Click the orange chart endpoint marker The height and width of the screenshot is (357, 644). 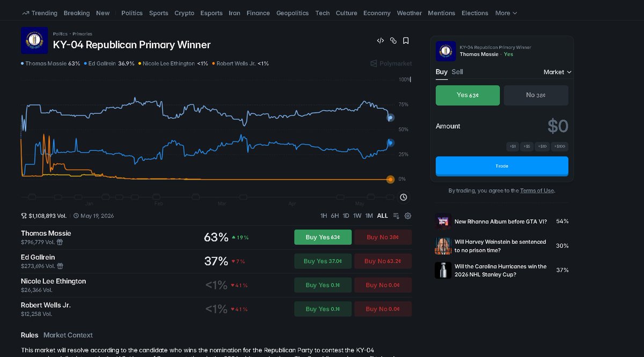(x=390, y=180)
